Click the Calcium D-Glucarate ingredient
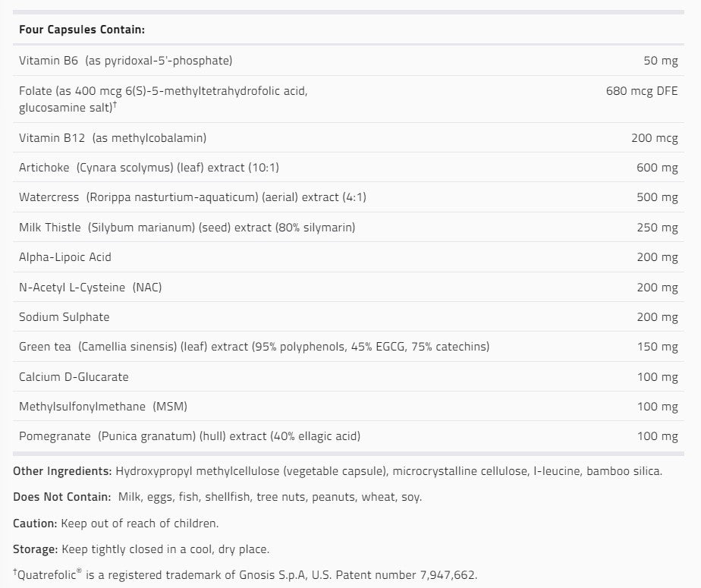 coord(74,377)
